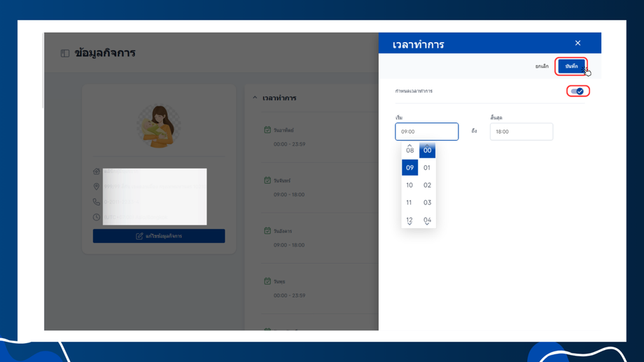The height and width of the screenshot is (362, 644).
Task: Select minute 04 in time picker
Action: click(x=427, y=220)
